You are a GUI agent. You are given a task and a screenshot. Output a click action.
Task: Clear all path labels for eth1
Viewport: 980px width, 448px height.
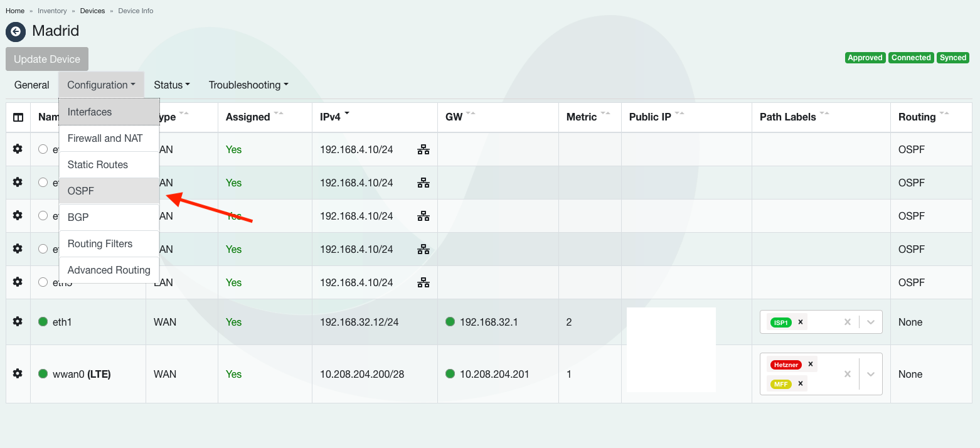(x=847, y=322)
